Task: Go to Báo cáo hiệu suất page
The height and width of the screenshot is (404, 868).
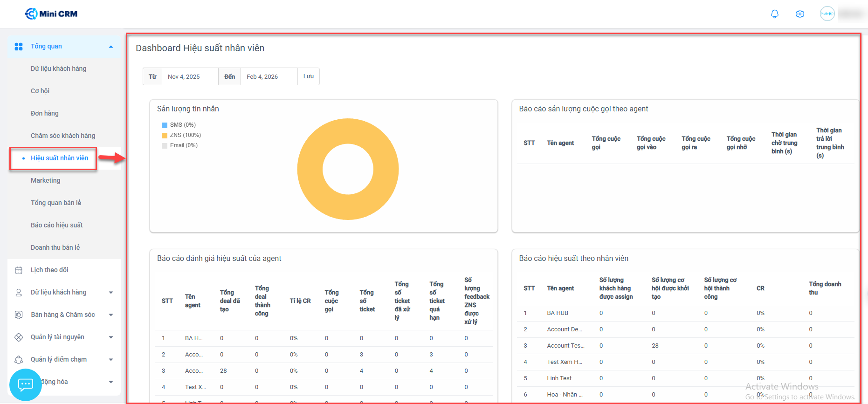Action: (x=56, y=225)
